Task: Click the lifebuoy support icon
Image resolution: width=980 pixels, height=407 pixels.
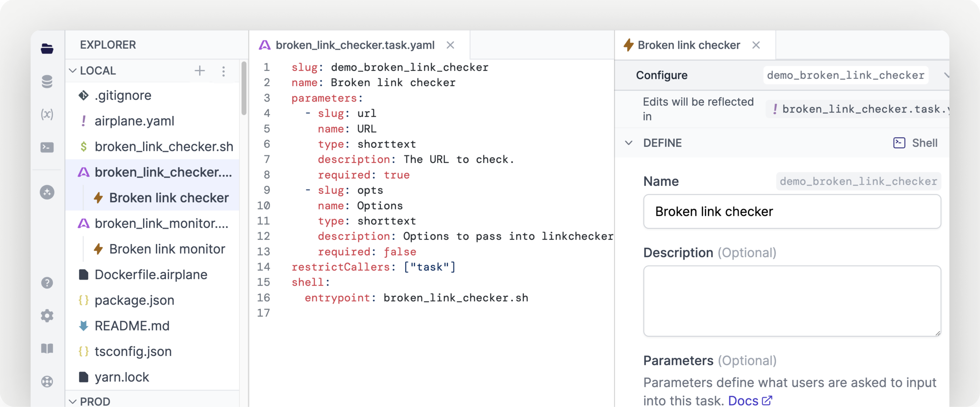Action: pos(47,381)
